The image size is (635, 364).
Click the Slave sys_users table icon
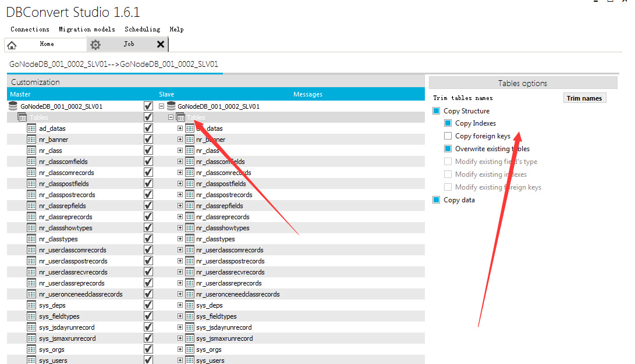click(190, 360)
